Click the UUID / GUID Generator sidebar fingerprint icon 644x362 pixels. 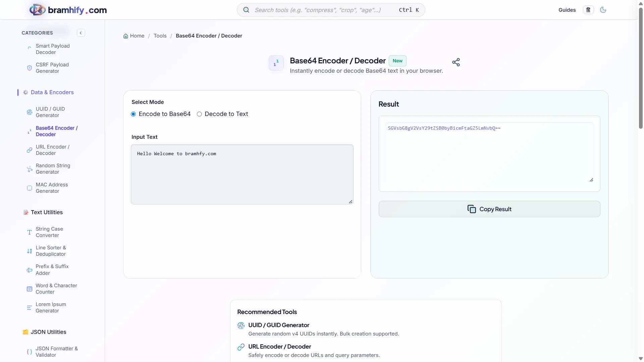[x=30, y=112]
